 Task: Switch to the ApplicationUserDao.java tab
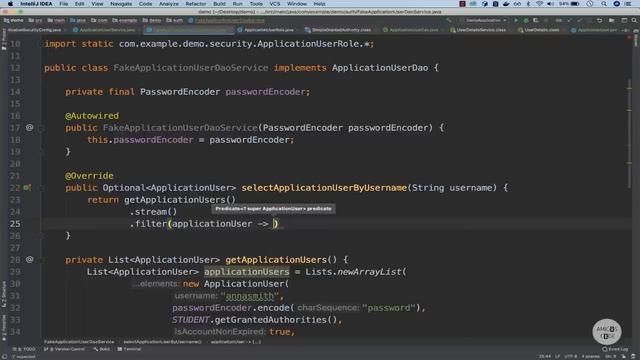coord(410,30)
